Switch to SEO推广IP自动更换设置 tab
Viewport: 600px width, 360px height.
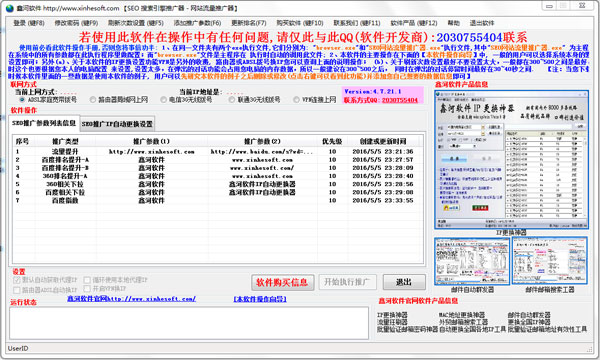click(x=117, y=124)
